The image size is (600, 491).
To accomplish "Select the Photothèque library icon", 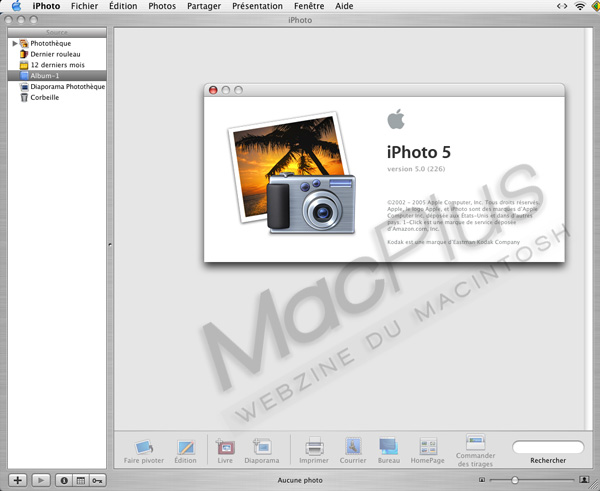I will pos(24,43).
